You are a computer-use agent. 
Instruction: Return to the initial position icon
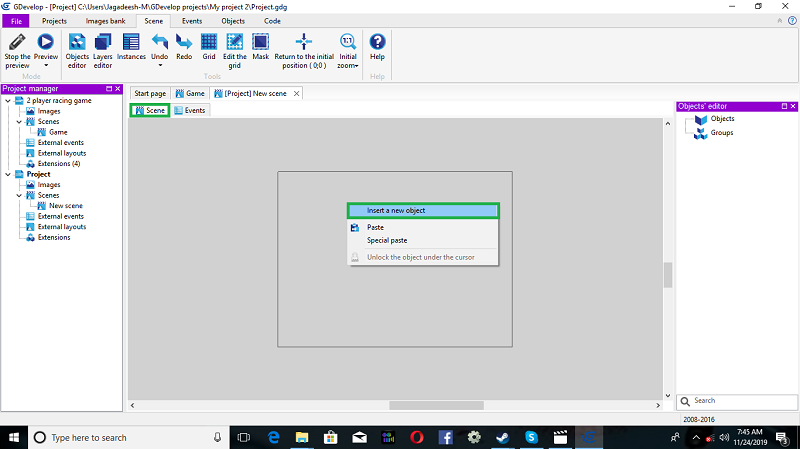(x=305, y=42)
